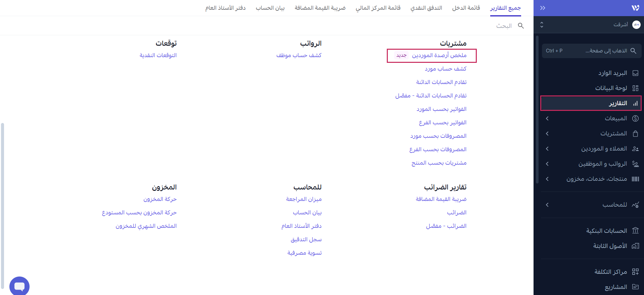Open the chat support bubble
Screen dimensions: 644x295
19,286
